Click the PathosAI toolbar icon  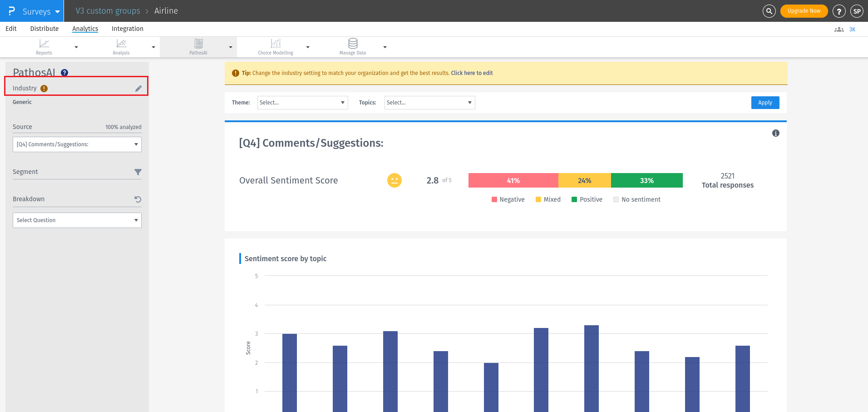click(198, 44)
